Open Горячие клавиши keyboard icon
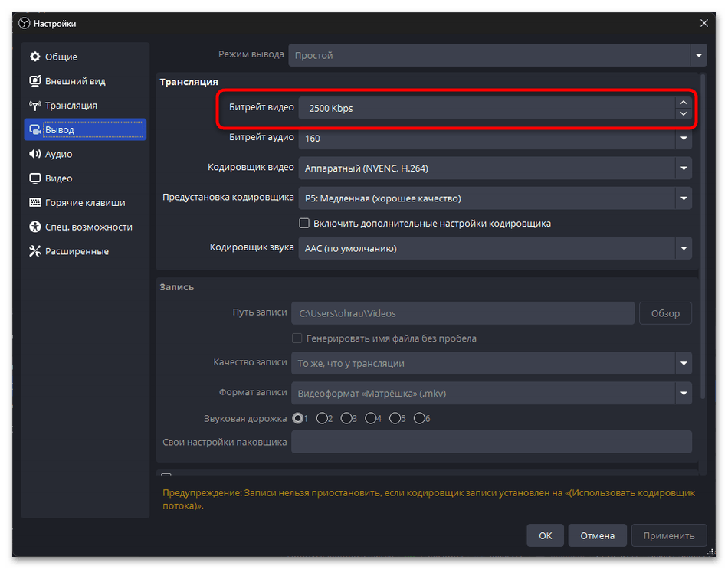Viewport: 728px width, 569px height. [34, 203]
